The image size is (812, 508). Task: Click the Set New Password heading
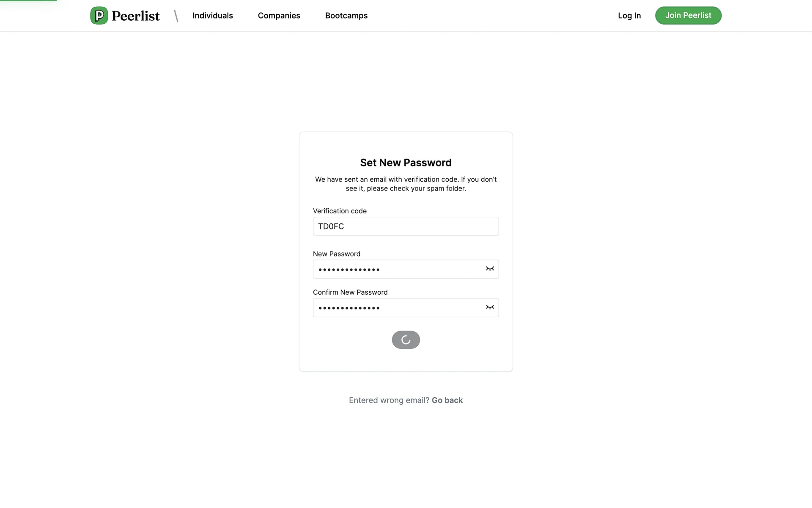coord(406,163)
